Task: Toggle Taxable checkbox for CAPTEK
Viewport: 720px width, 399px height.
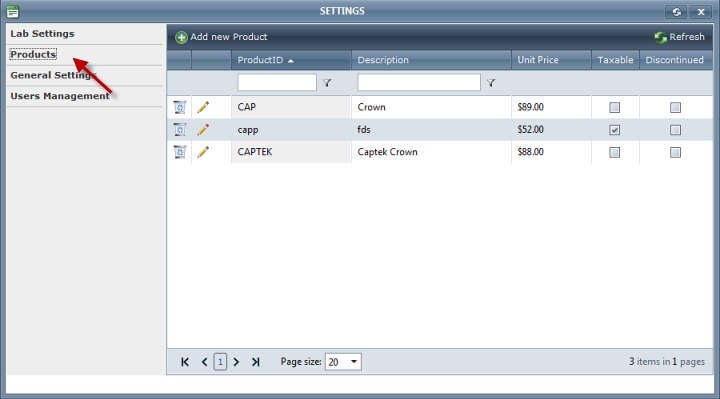Action: point(614,152)
